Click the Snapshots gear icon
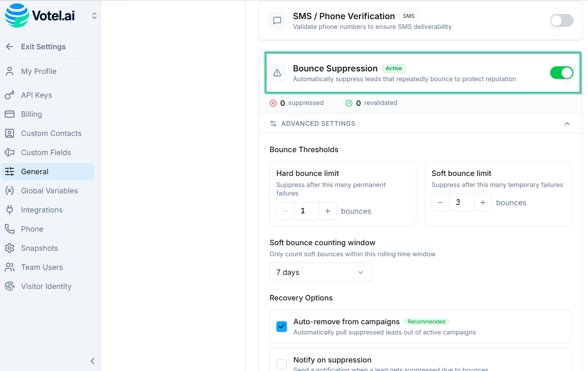Screen dimensions: 588x371 coord(10,248)
